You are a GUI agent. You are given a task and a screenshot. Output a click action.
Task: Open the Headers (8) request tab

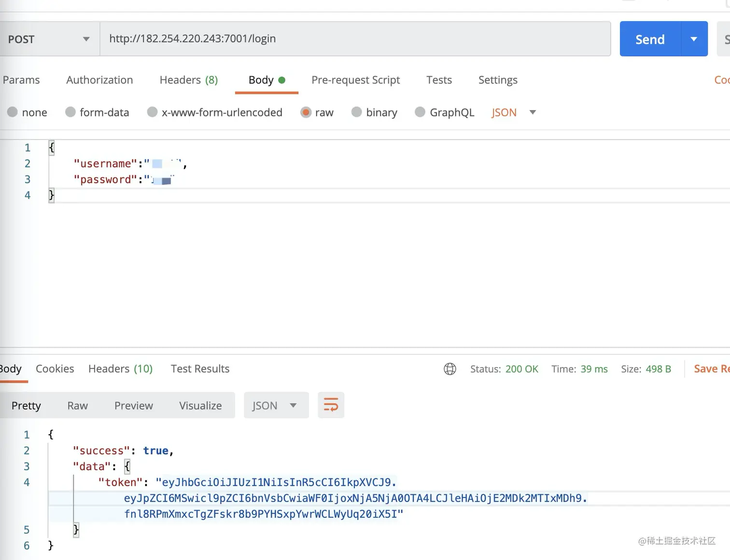pos(189,80)
